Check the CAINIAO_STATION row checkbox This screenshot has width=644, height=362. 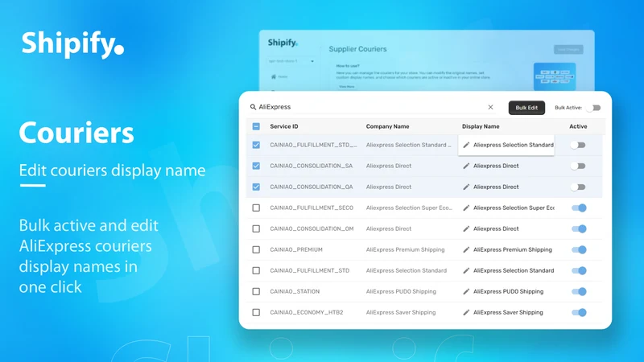pyautogui.click(x=256, y=291)
